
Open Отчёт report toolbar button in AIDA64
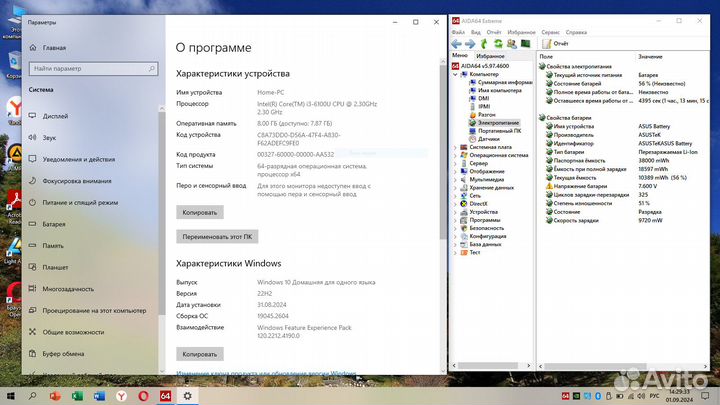point(555,44)
